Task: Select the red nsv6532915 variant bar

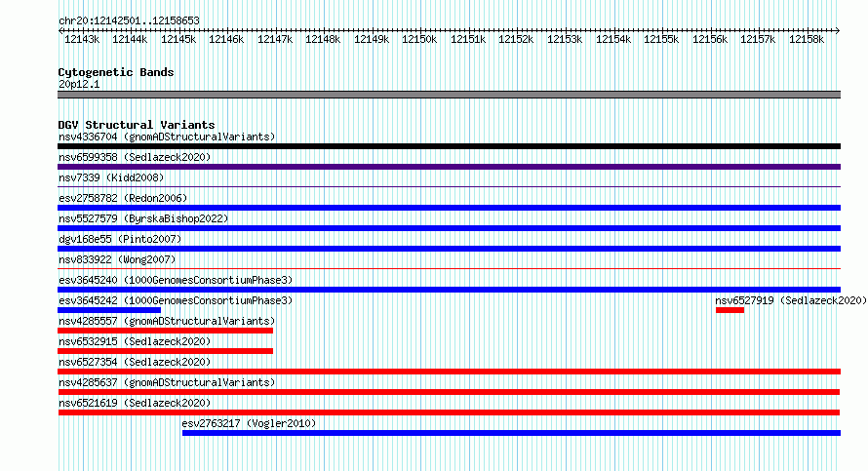Action: tap(166, 351)
